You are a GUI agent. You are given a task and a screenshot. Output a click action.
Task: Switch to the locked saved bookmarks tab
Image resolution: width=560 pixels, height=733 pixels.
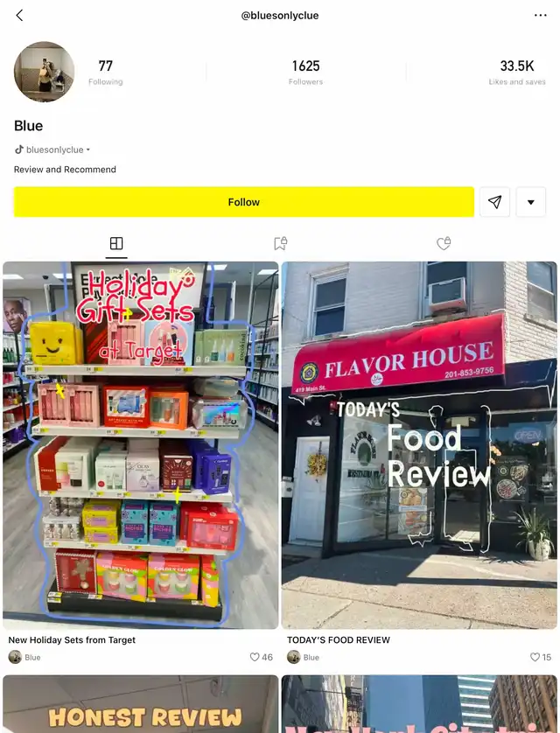[281, 243]
